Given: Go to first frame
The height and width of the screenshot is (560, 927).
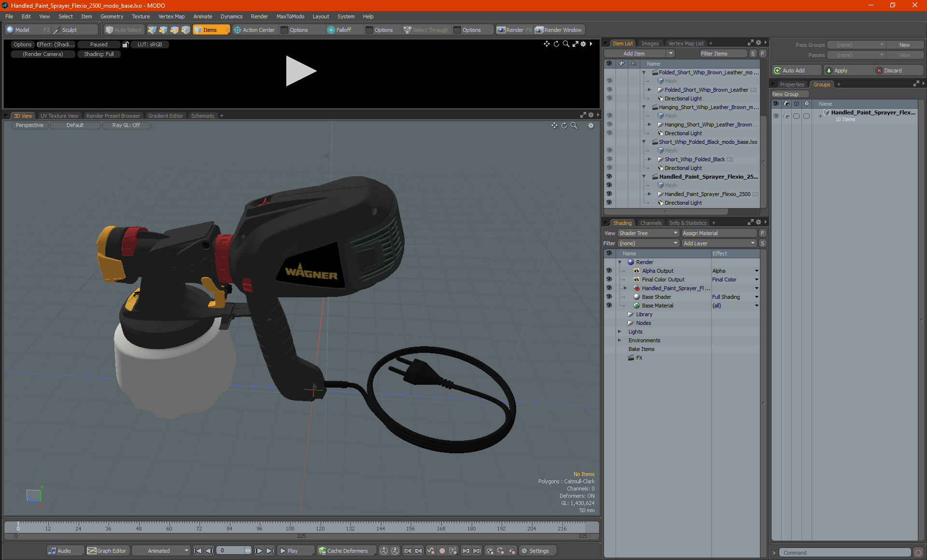Looking at the screenshot, I should click(x=197, y=551).
